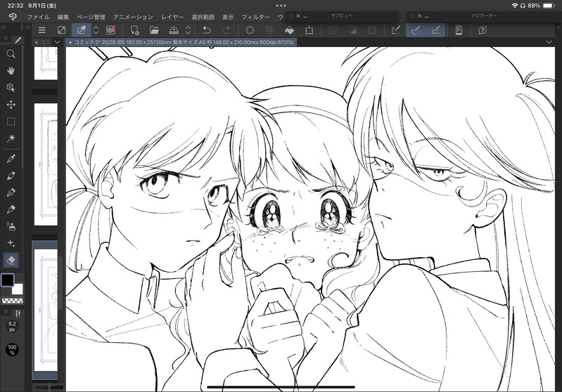Image resolution: width=562 pixels, height=392 pixels.
Task: Select the auto select magic wand tool
Action: (11, 138)
